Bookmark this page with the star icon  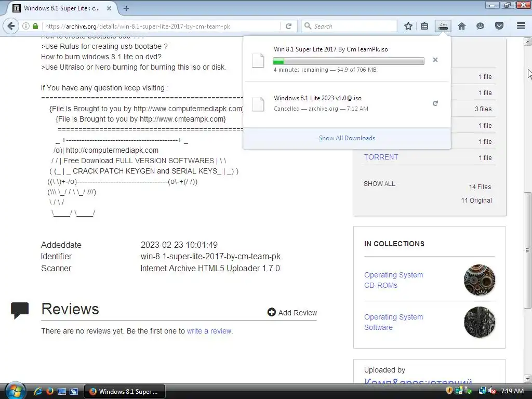click(x=408, y=26)
